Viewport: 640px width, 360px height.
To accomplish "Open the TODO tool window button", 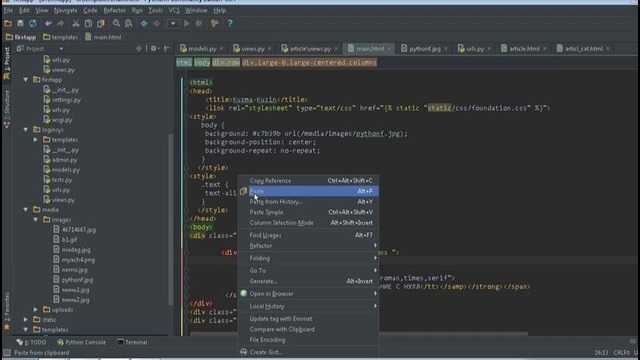I will coord(31,342).
